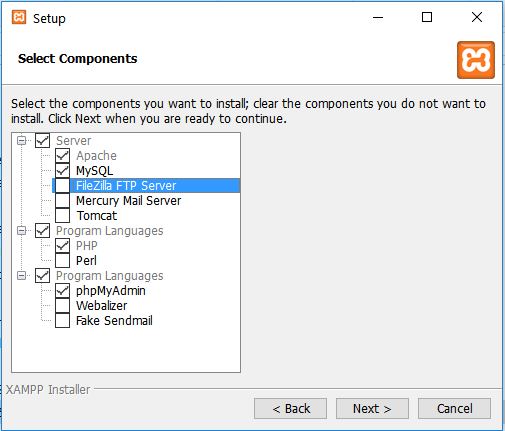The width and height of the screenshot is (505, 431).
Task: Tick the Tomcat checkbox
Action: point(62,216)
